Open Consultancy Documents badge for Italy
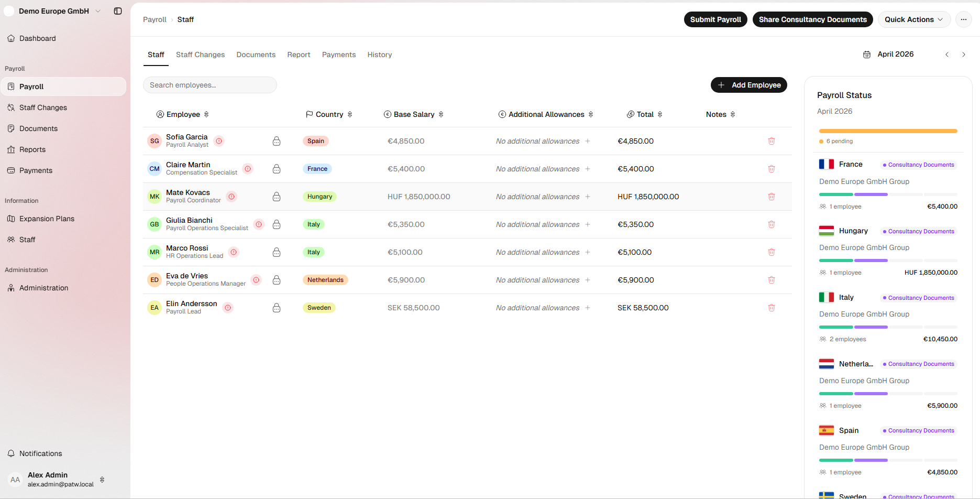 point(919,298)
